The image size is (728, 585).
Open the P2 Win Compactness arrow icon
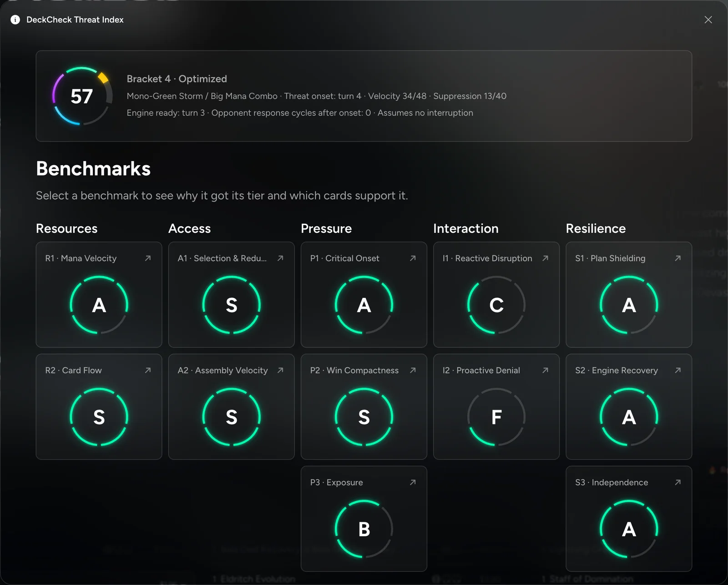pyautogui.click(x=413, y=370)
